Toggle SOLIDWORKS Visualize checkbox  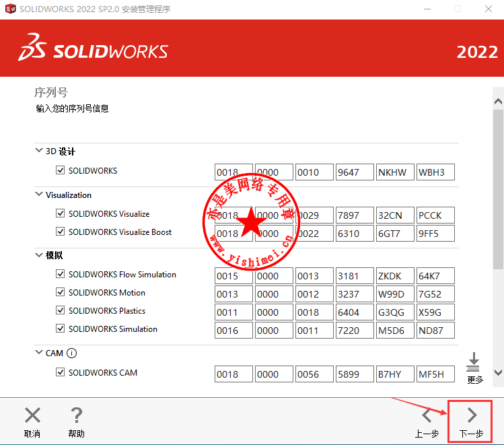[x=60, y=213]
